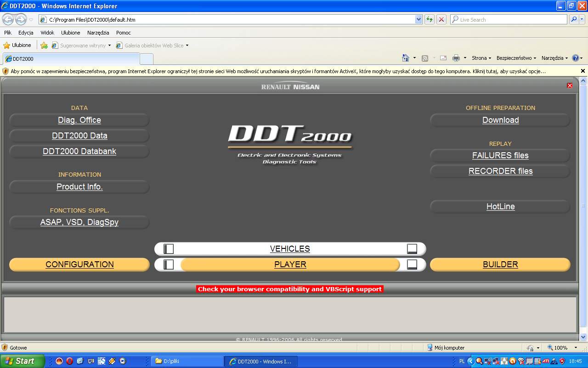Open Product Info.
The height and width of the screenshot is (368, 588).
(x=79, y=187)
